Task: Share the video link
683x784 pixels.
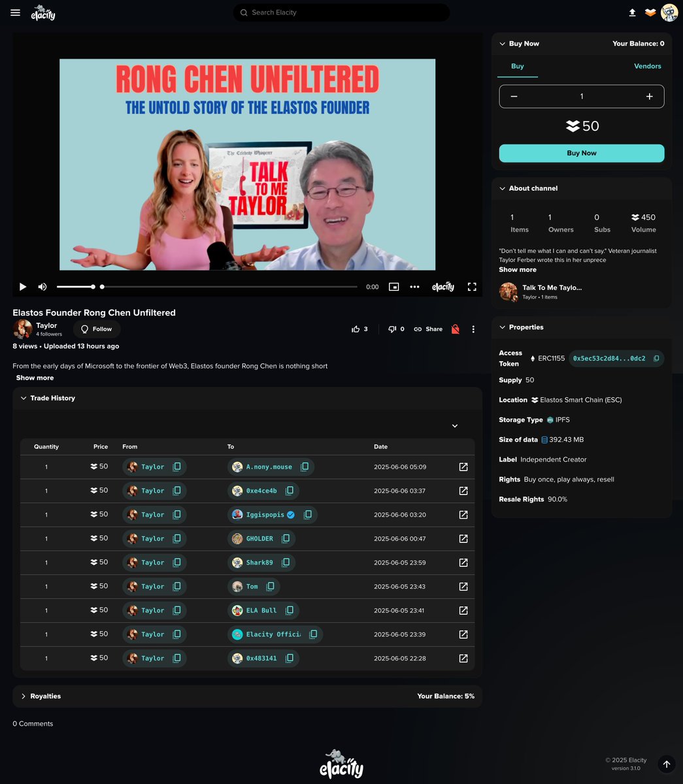Action: point(428,329)
